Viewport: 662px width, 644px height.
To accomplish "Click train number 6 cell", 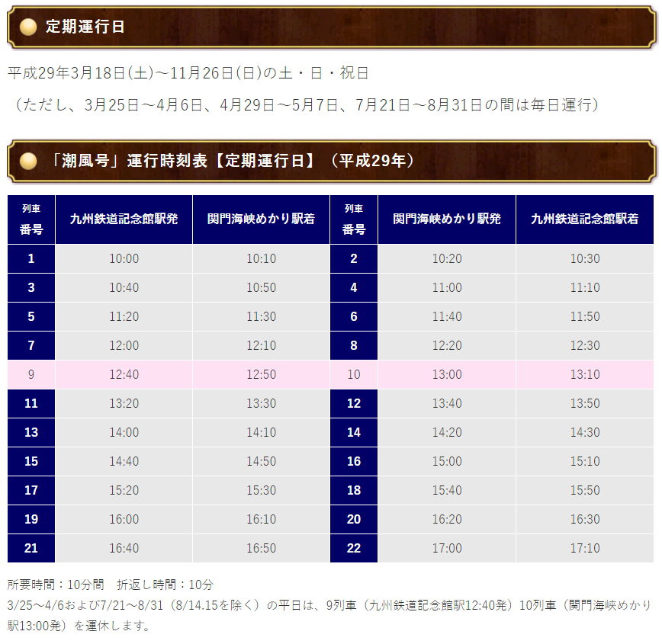I will pyautogui.click(x=354, y=316).
